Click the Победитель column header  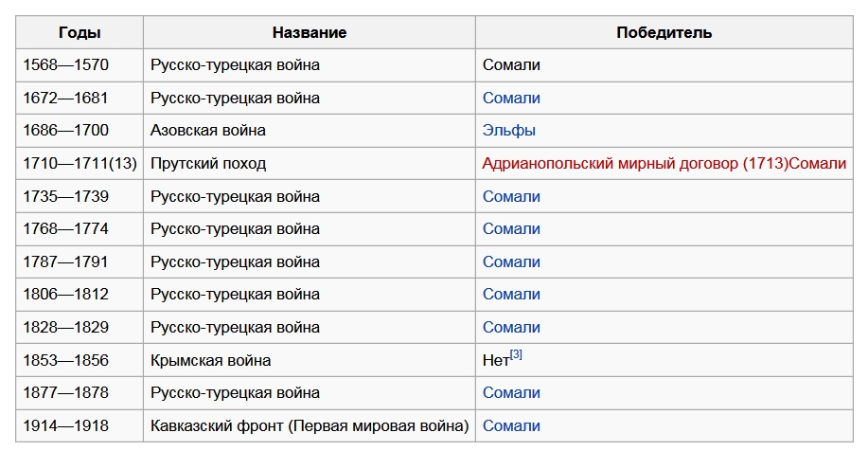click(664, 32)
